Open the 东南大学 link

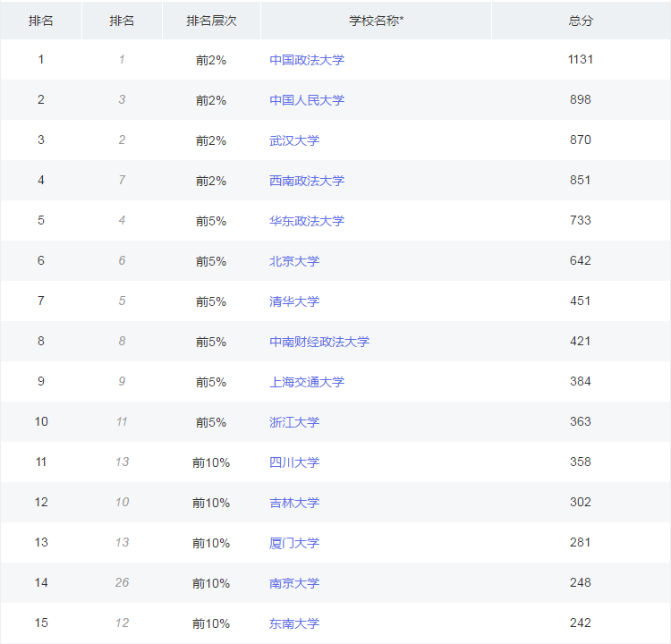pos(294,623)
